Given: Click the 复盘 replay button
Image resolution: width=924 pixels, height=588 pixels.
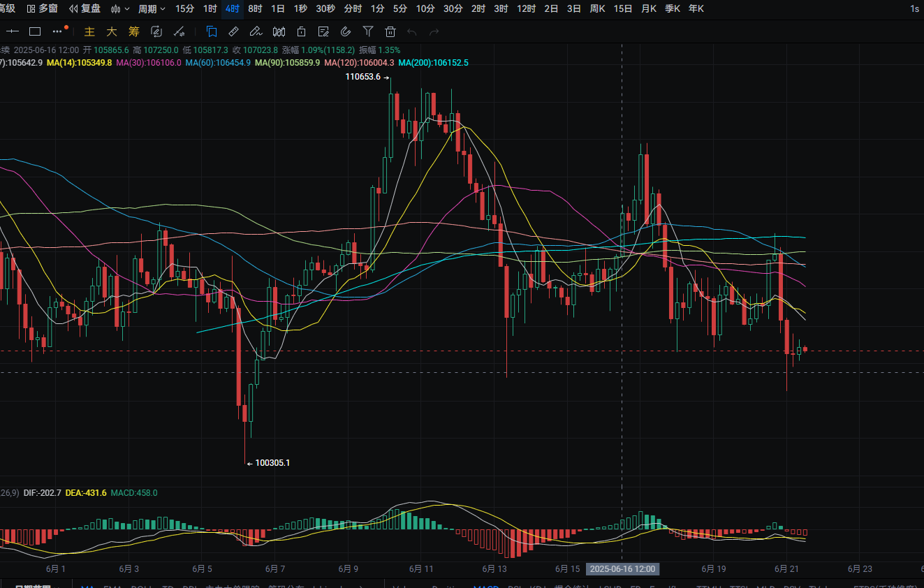Looking at the screenshot, I should pyautogui.click(x=85, y=9).
